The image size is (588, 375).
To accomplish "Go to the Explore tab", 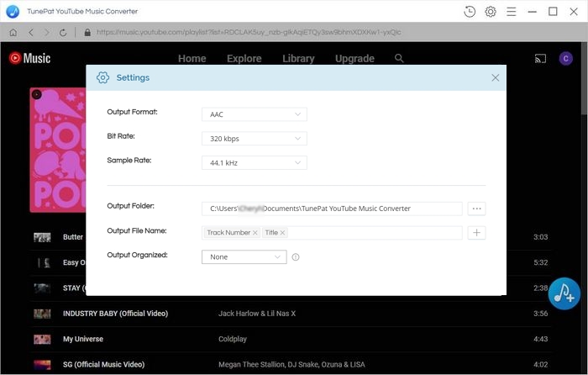I will click(244, 59).
